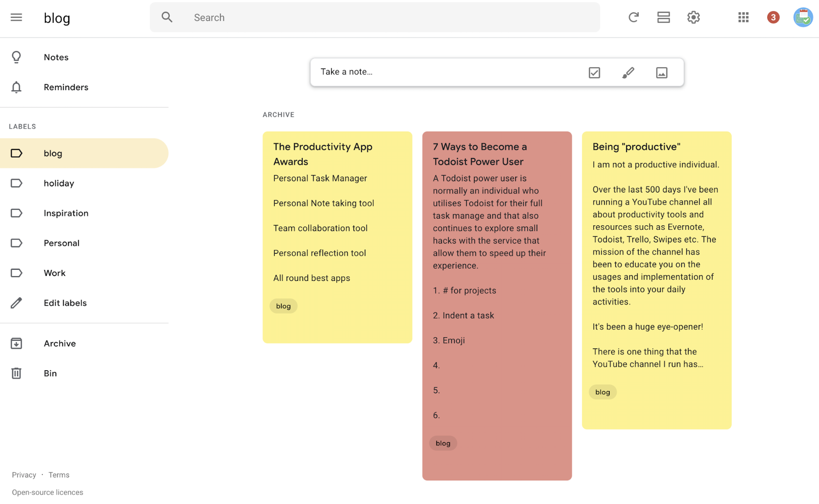Click the grid/apps icon top right
The image size is (819, 504).
pos(743,16)
